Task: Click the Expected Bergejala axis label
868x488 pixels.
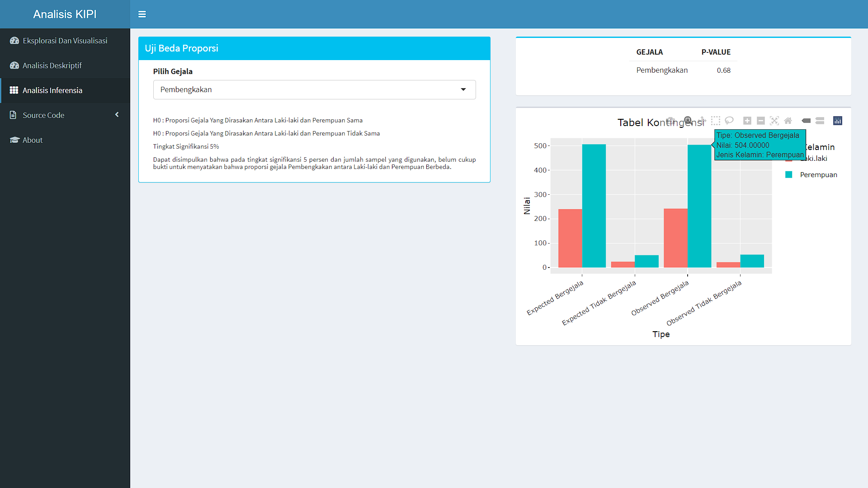Action: [x=555, y=298]
